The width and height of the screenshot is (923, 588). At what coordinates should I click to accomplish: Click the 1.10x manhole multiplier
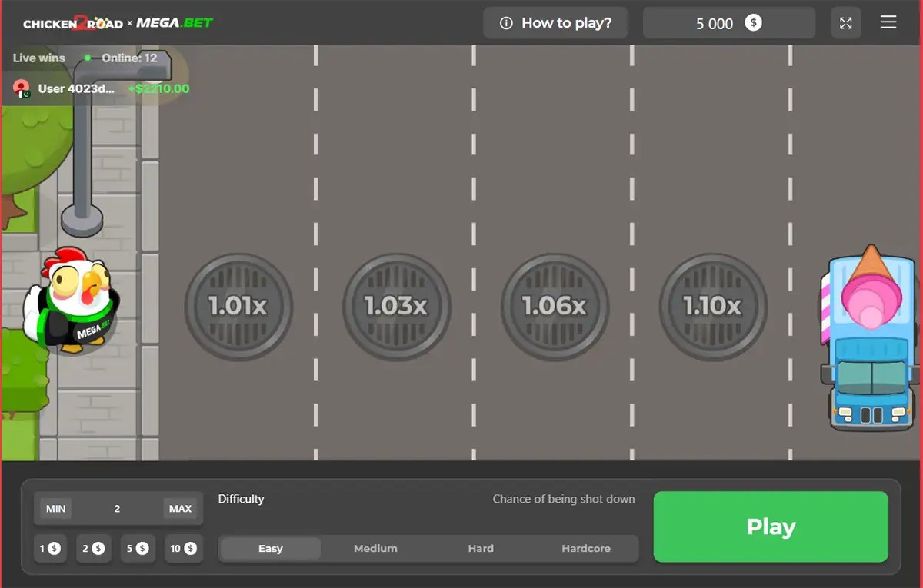coord(713,307)
